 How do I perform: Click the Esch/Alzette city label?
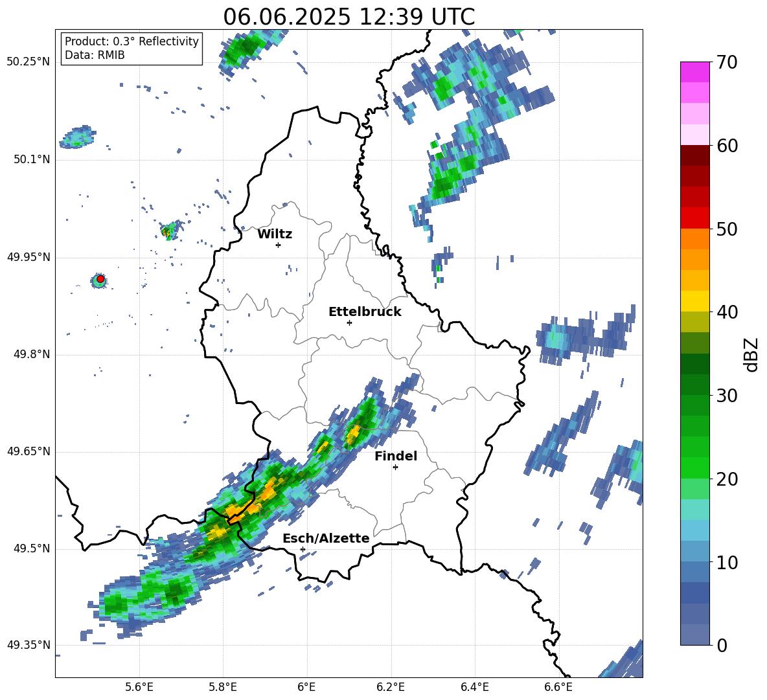tap(326, 538)
